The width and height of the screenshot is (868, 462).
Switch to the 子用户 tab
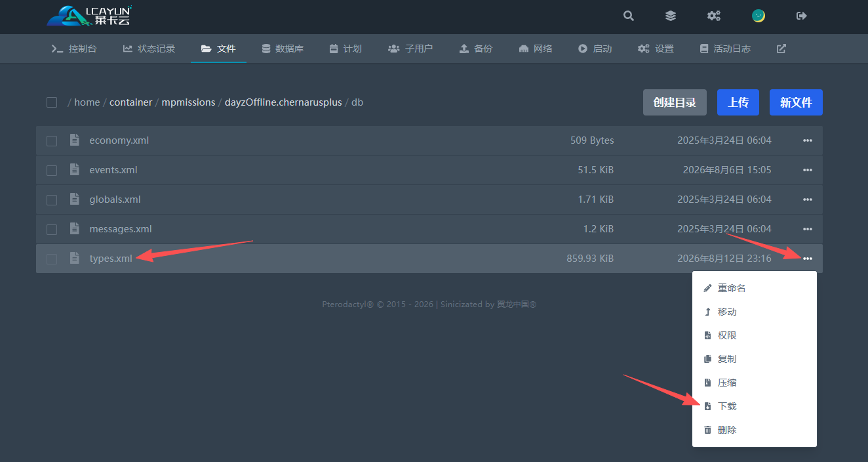click(410, 49)
